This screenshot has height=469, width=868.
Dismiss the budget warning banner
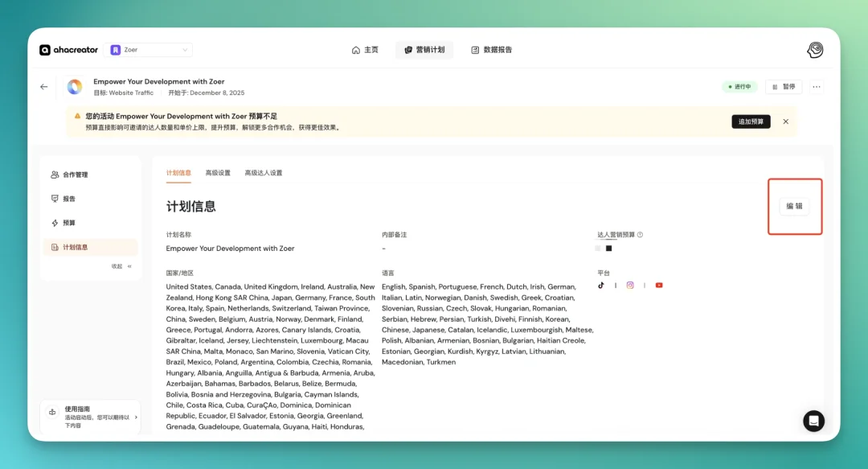click(785, 121)
